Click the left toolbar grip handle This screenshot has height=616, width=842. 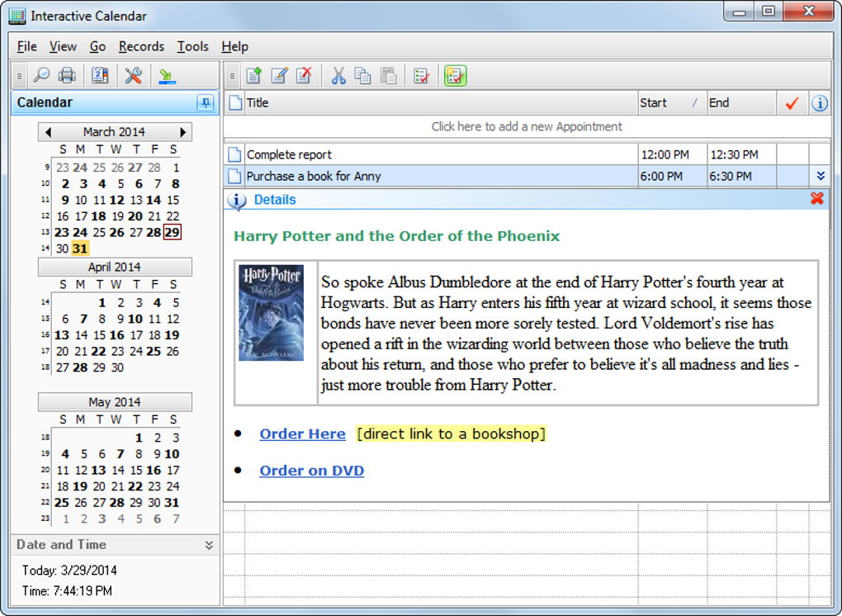(x=19, y=76)
